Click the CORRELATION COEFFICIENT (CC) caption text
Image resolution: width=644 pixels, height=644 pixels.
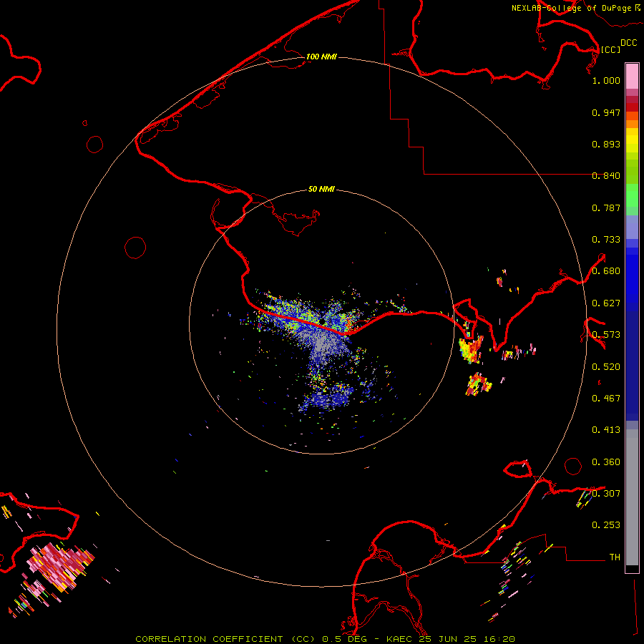coord(225,639)
